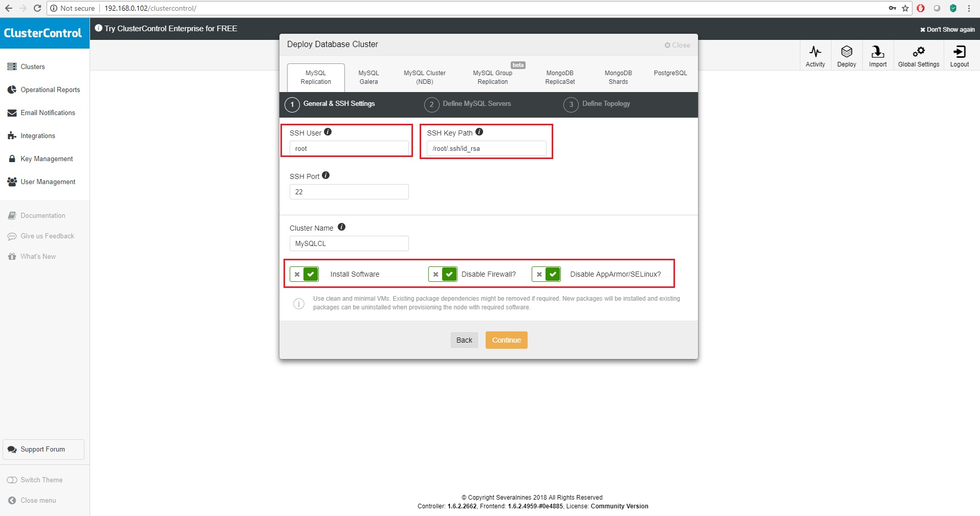Image resolution: width=980 pixels, height=516 pixels.
Task: Click the SSH Key Path input field
Action: [x=487, y=148]
